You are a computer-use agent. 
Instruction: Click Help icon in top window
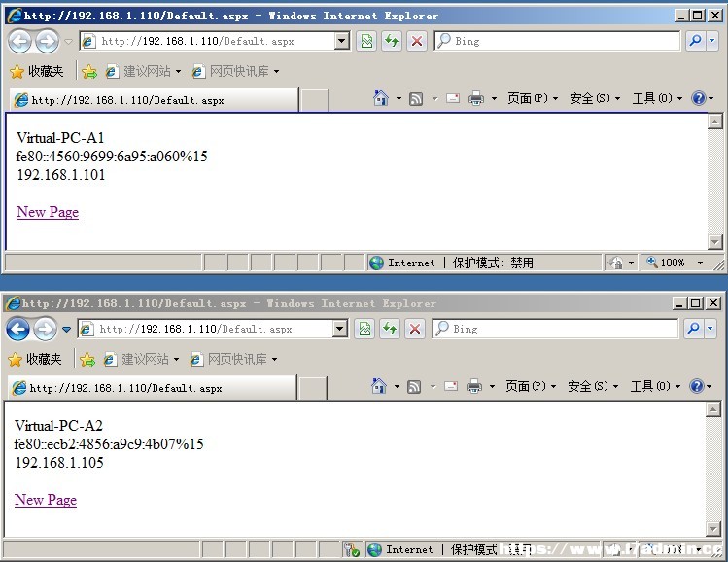(x=699, y=98)
